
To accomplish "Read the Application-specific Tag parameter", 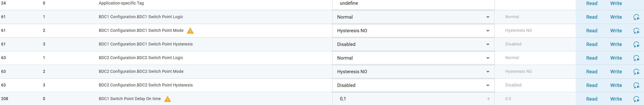I will click(x=591, y=4).
